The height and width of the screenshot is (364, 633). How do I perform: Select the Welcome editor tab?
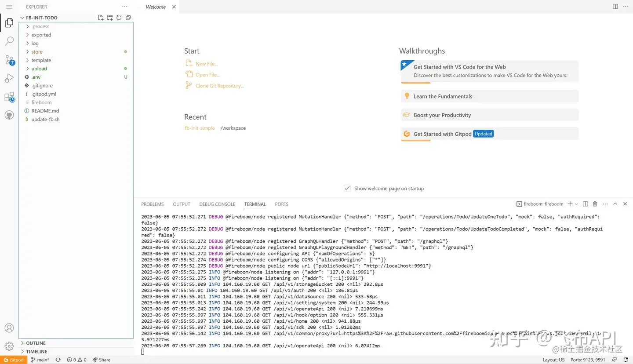click(x=156, y=7)
